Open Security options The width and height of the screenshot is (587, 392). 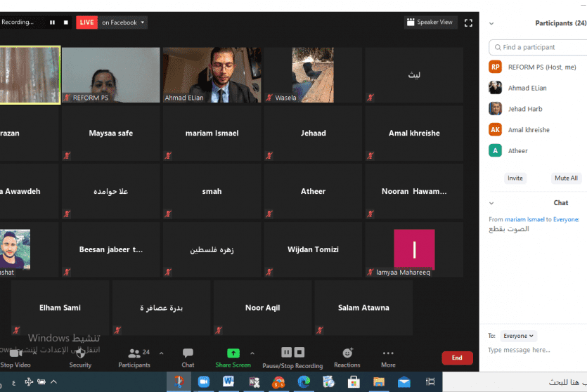[x=80, y=358]
